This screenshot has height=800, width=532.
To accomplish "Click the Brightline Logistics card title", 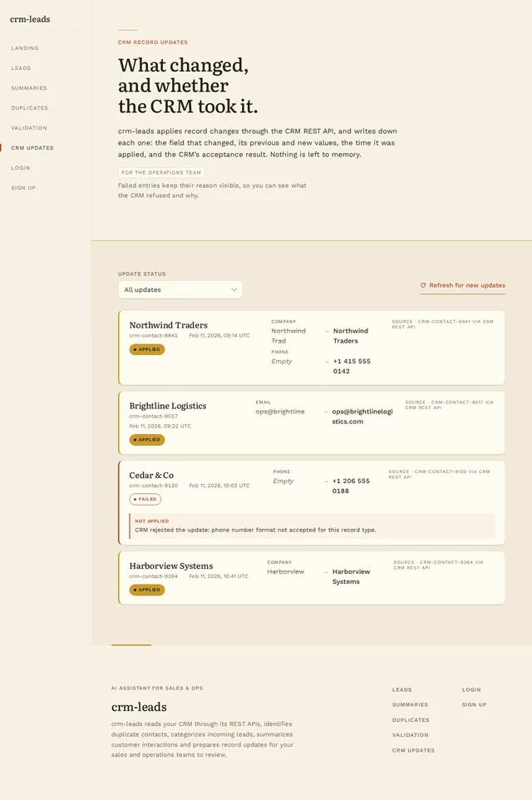I will point(168,406).
